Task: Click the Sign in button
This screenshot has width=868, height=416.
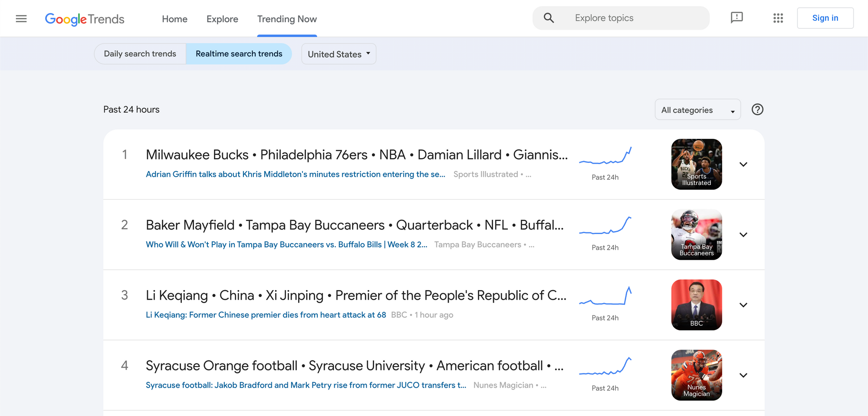Action: point(825,18)
